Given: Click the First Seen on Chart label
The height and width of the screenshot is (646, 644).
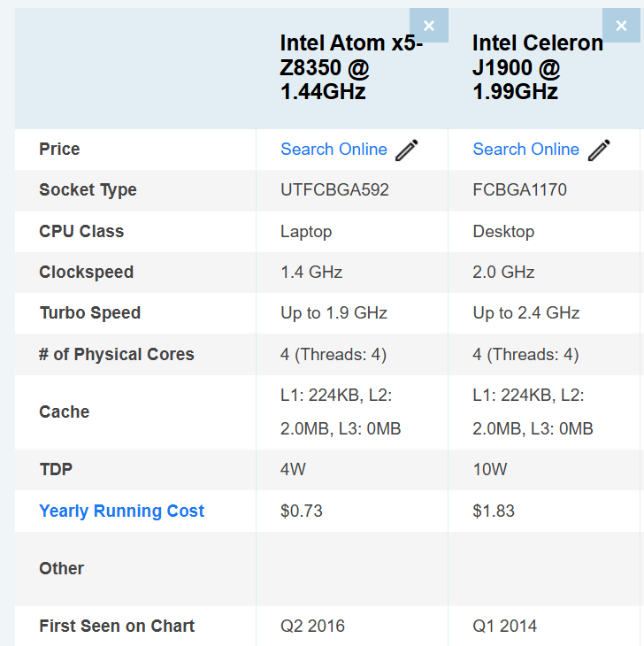Looking at the screenshot, I should tap(117, 627).
